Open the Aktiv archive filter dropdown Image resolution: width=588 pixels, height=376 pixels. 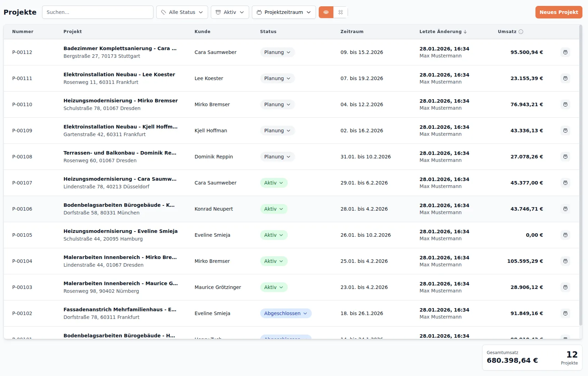click(230, 12)
